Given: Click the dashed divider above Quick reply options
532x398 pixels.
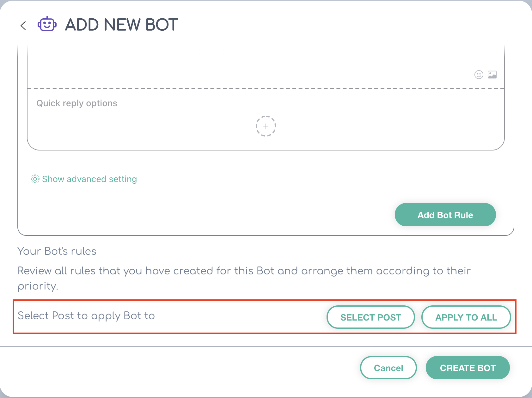Looking at the screenshot, I should (x=266, y=89).
